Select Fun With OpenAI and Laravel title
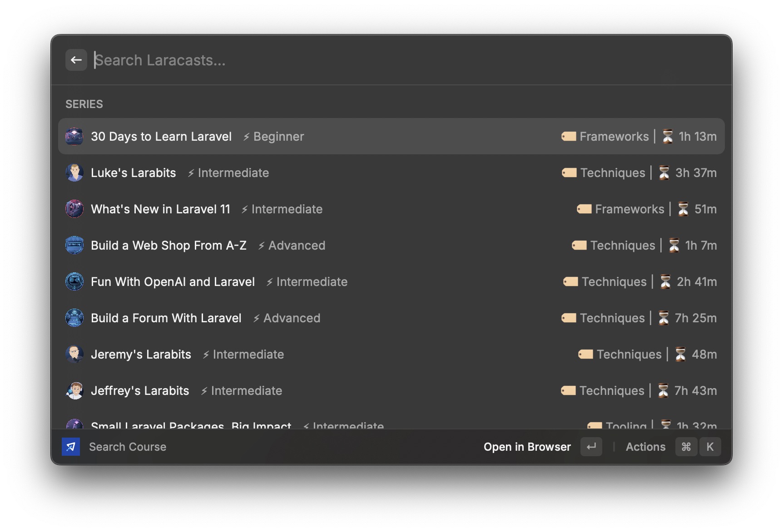 173,281
